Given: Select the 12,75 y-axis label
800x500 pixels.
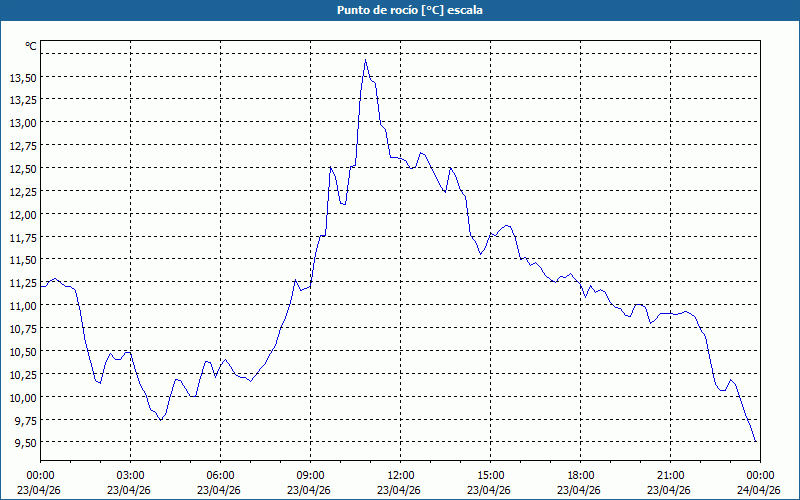Looking at the screenshot, I should [23, 145].
